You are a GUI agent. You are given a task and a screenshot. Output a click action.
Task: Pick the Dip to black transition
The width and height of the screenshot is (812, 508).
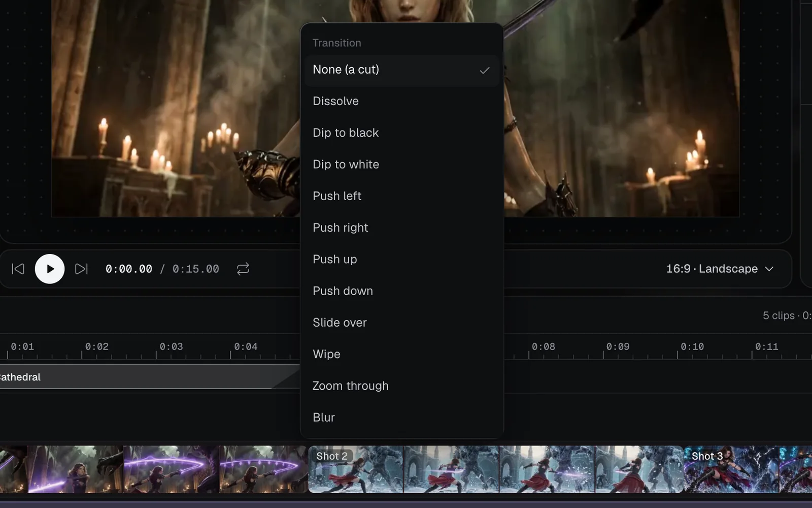[402, 133]
